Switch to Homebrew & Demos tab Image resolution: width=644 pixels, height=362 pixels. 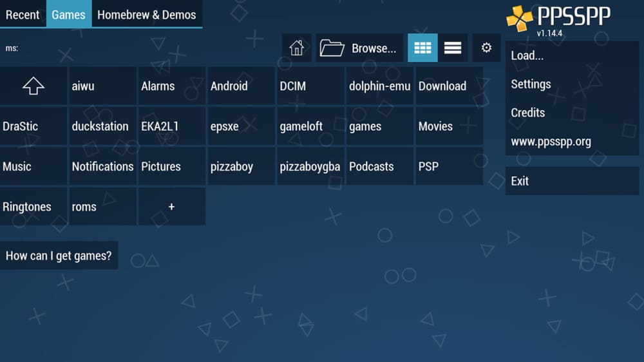[147, 14]
